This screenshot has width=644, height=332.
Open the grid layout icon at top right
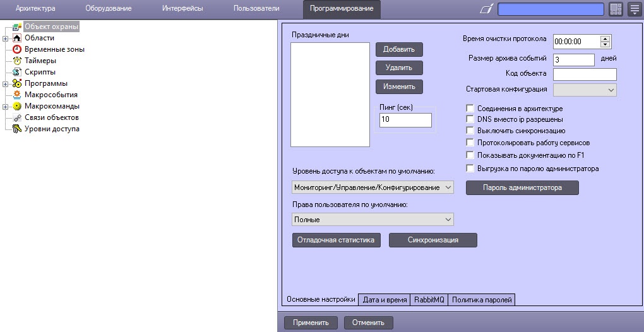pyautogui.click(x=616, y=9)
